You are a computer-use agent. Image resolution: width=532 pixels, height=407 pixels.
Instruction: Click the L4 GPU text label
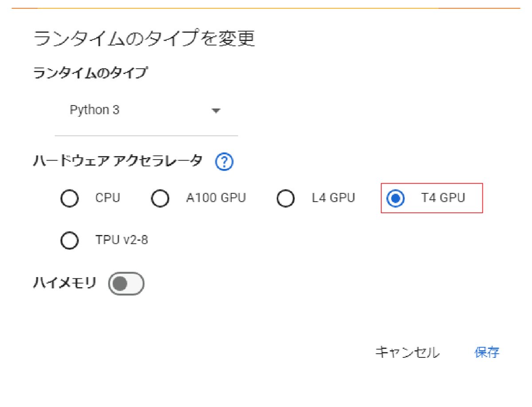[333, 198]
